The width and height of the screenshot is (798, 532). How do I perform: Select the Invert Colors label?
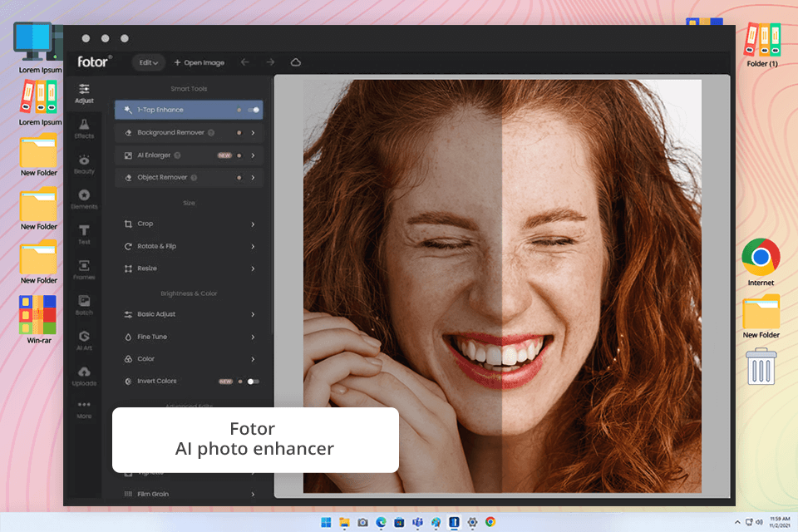(x=157, y=382)
